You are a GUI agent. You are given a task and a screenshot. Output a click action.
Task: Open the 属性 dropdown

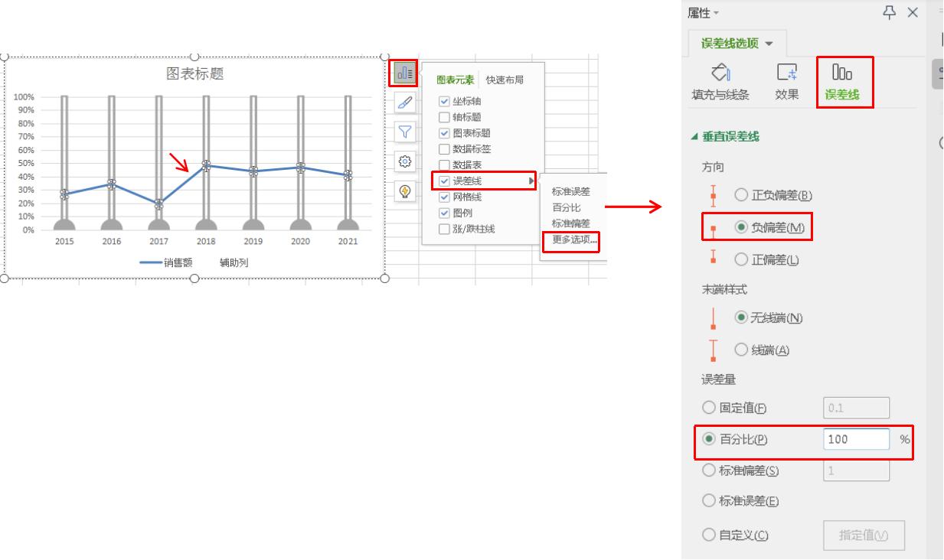[701, 13]
